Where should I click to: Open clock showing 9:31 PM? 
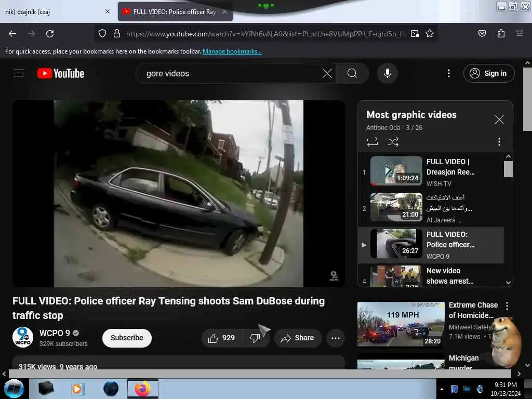click(x=506, y=389)
